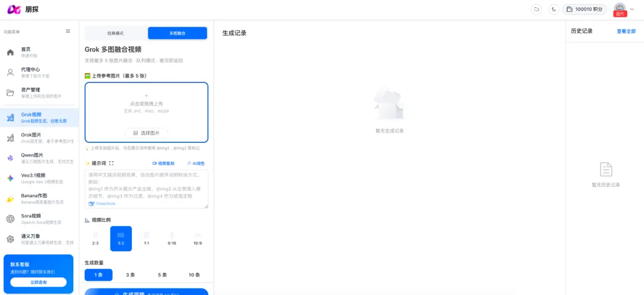The width and height of the screenshot is (644, 295).
Task: Click the 代理中心 menu text
Action: (x=31, y=69)
